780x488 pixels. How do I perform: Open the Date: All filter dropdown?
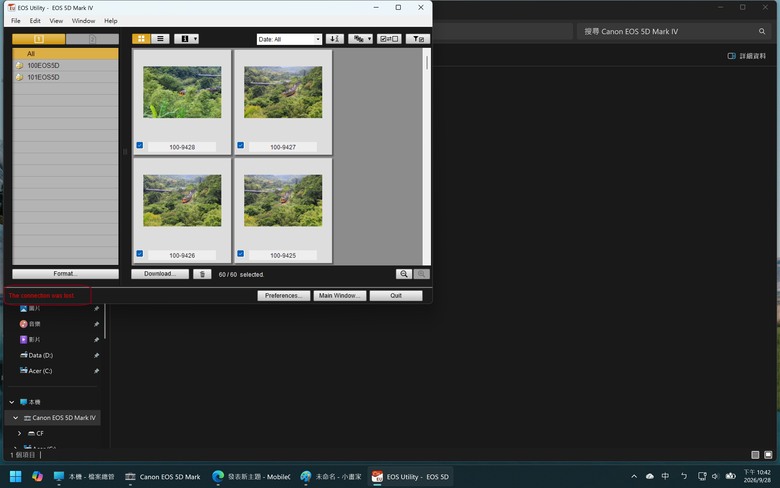click(289, 39)
